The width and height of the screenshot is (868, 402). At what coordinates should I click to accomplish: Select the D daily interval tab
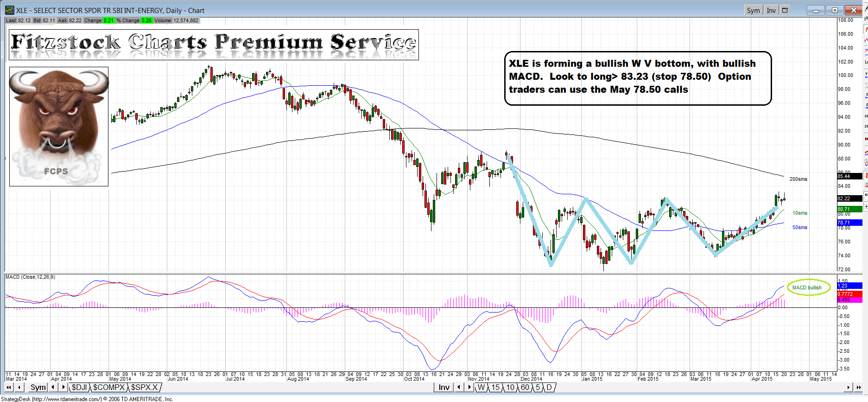(x=549, y=387)
